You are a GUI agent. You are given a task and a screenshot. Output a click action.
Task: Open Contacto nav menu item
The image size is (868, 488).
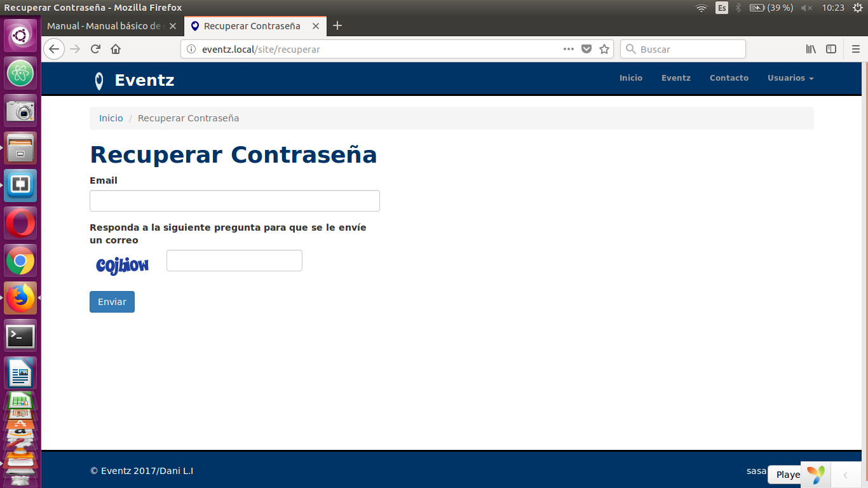729,78
